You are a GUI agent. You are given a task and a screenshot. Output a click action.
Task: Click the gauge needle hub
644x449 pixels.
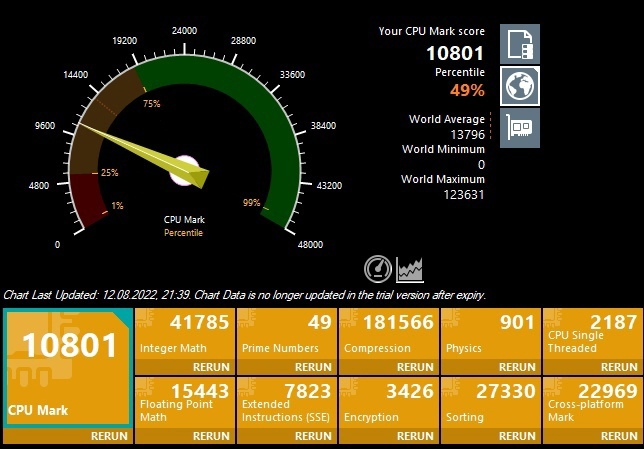coord(184,170)
